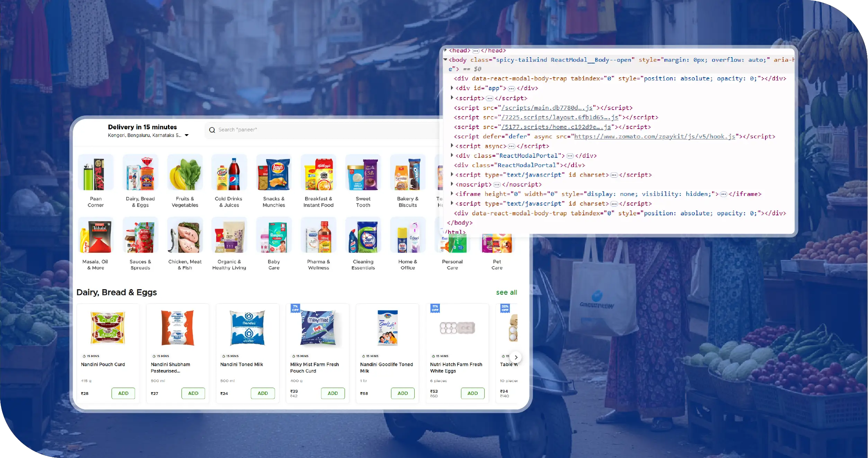
Task: ADD Nutri Hatch Farm Fresh White Eggs
Action: [473, 393]
